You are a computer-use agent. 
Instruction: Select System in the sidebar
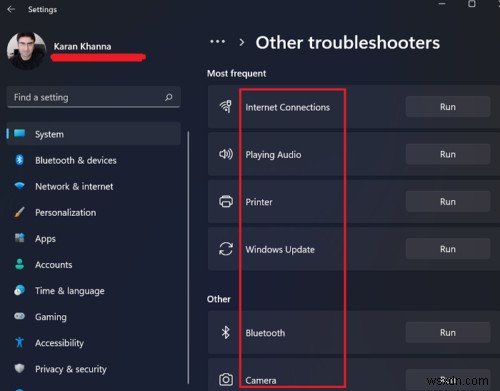click(x=94, y=134)
